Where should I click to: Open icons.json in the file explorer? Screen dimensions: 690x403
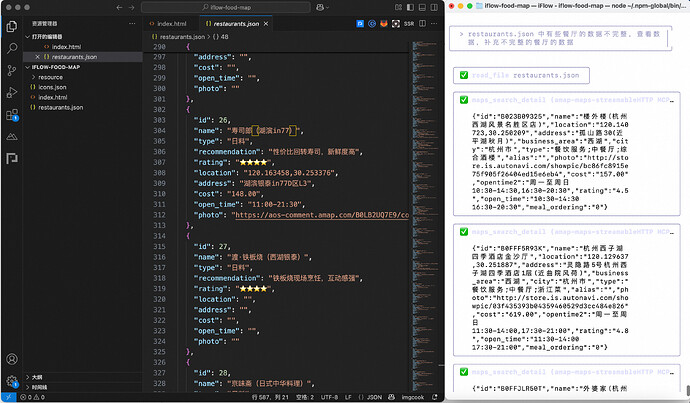click(x=53, y=86)
